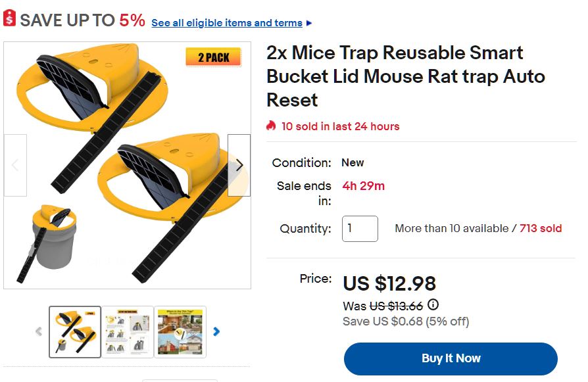Show previous product image with left arrow
The width and height of the screenshot is (588, 382).
[x=15, y=165]
